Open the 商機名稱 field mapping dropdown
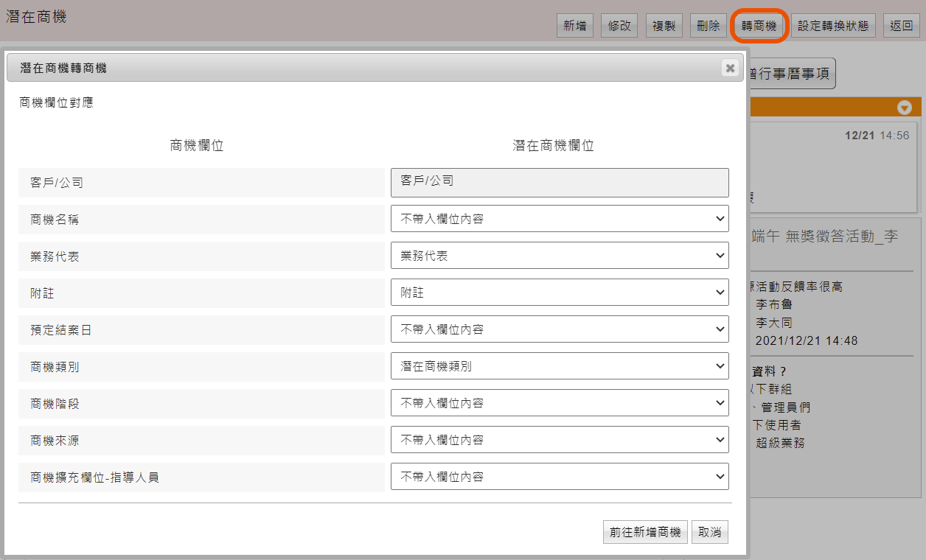This screenshot has width=926, height=560. [x=560, y=219]
